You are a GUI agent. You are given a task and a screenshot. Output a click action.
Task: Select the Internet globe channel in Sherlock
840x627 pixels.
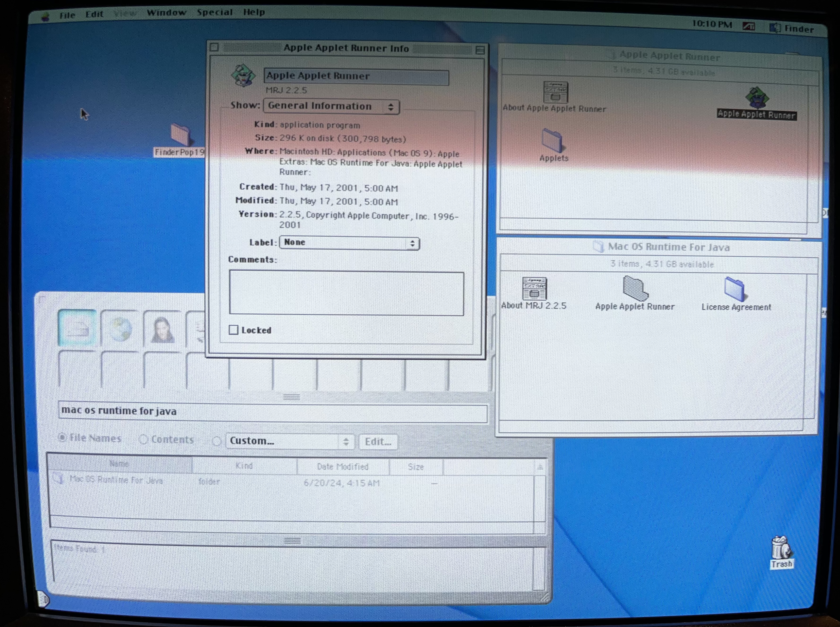(120, 329)
